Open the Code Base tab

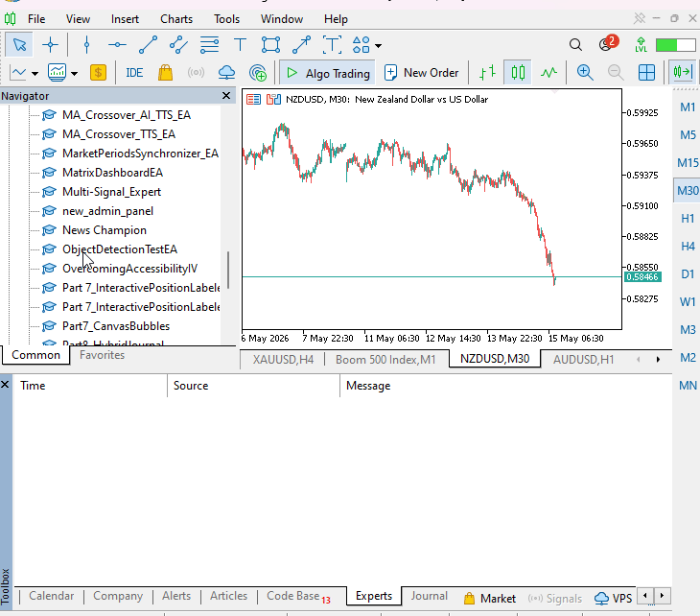pos(298,597)
